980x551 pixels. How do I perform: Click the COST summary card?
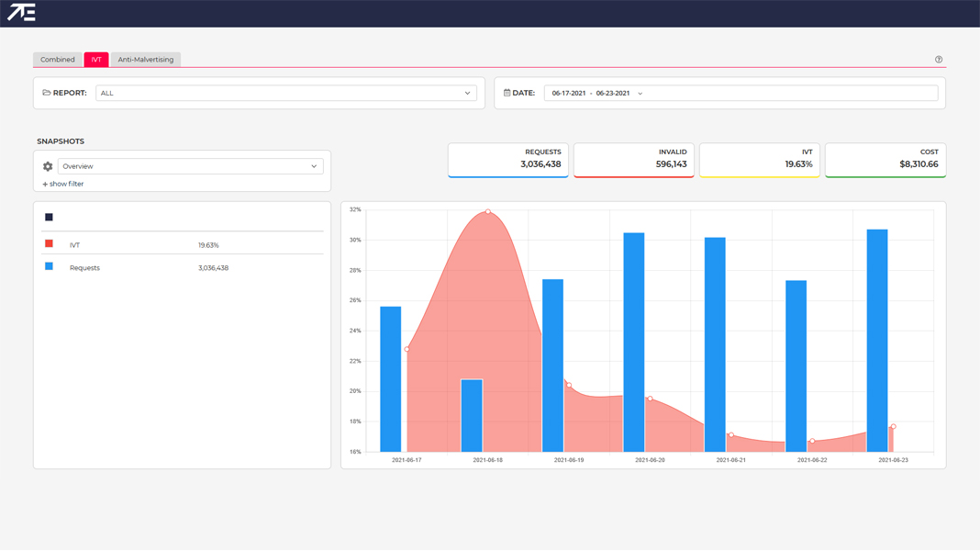click(x=885, y=159)
